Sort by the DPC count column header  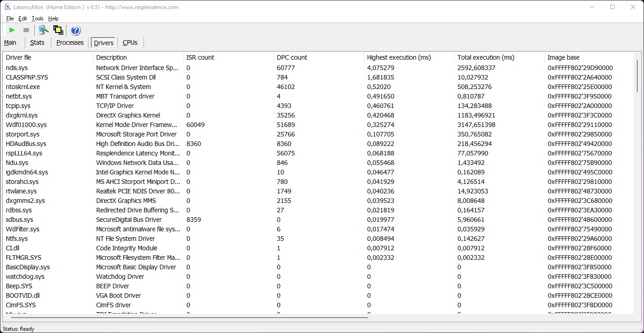[292, 57]
